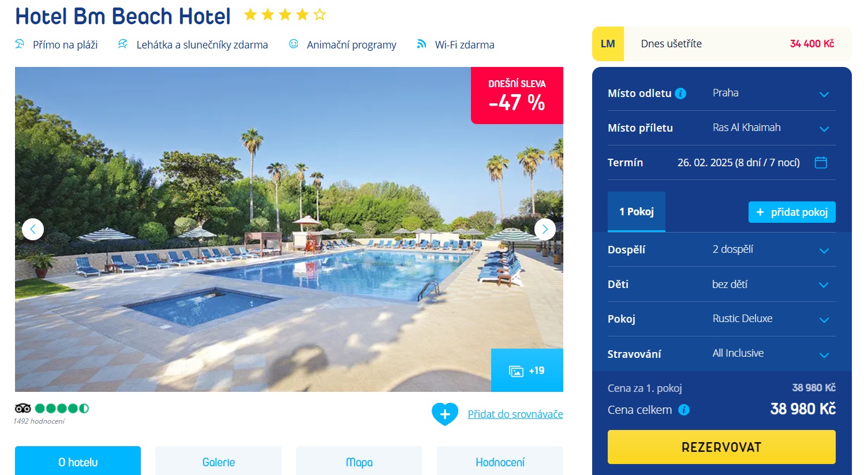This screenshot has width=868, height=475.
Task: Click the TripAdvisor owl rating icon
Action: pyautogui.click(x=23, y=408)
